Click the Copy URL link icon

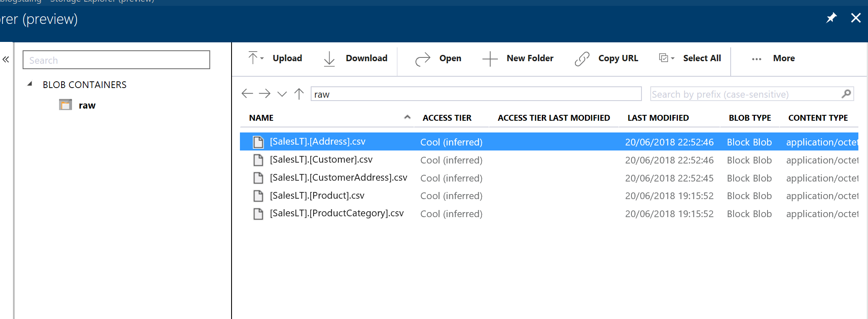pyautogui.click(x=582, y=59)
